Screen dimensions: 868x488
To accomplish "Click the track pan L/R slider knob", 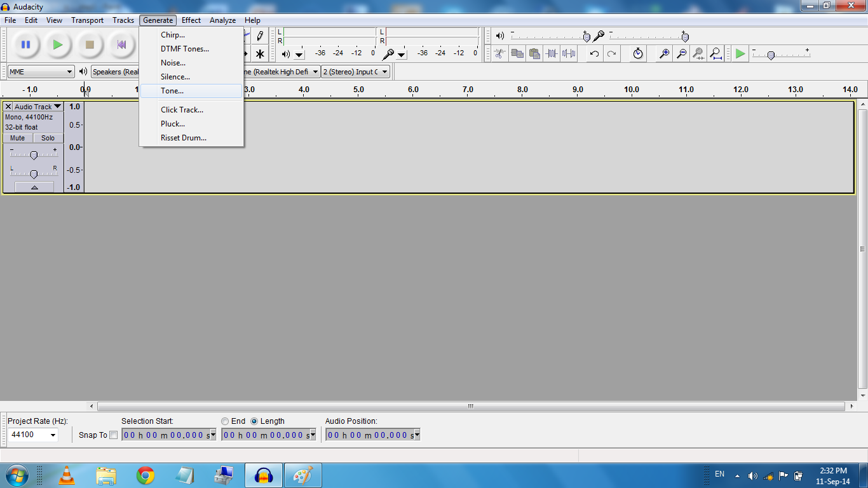I will click(x=34, y=173).
